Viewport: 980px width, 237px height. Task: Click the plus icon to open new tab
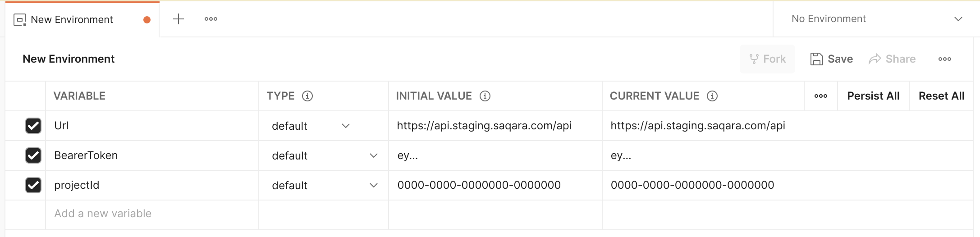pyautogui.click(x=179, y=19)
